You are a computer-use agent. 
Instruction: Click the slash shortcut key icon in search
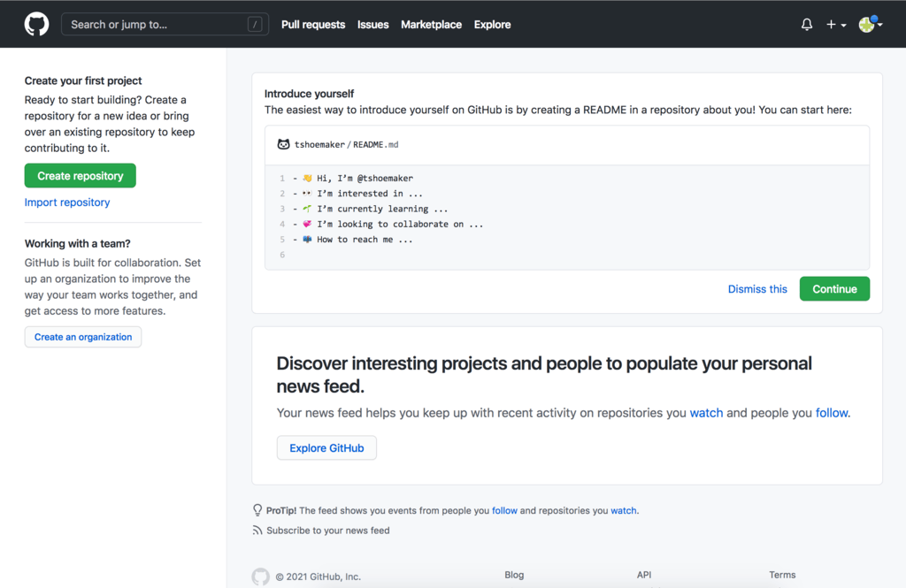[256, 25]
